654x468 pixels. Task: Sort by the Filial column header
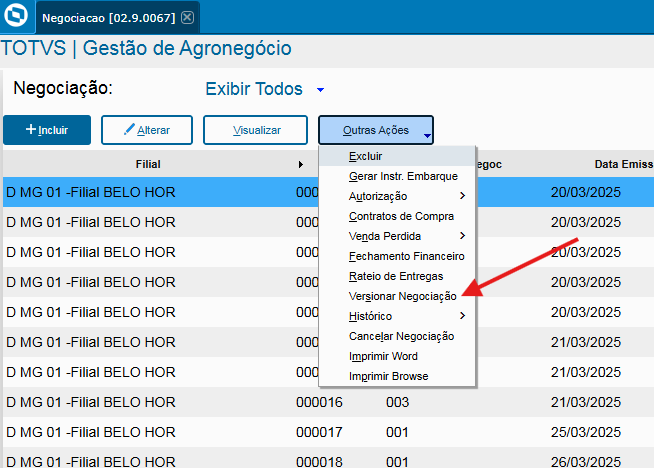pyautogui.click(x=148, y=164)
